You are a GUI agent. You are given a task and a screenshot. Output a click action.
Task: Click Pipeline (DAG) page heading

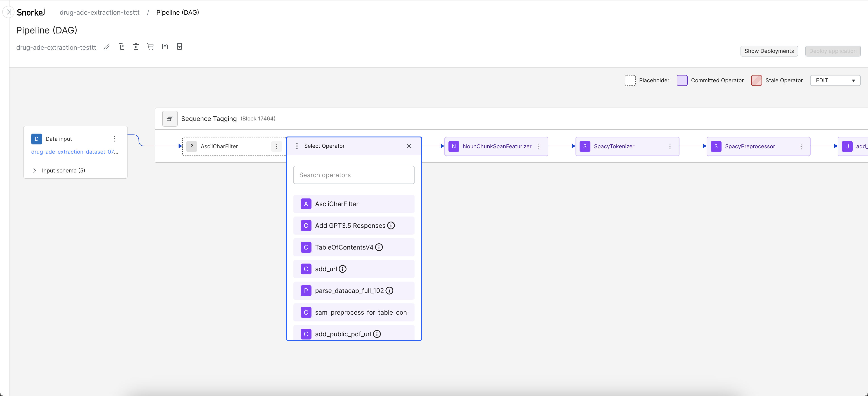[x=47, y=30]
